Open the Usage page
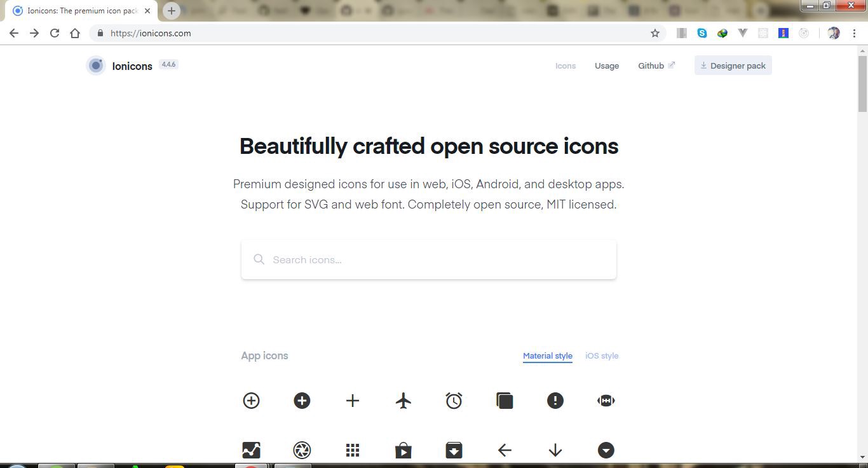 (x=606, y=65)
